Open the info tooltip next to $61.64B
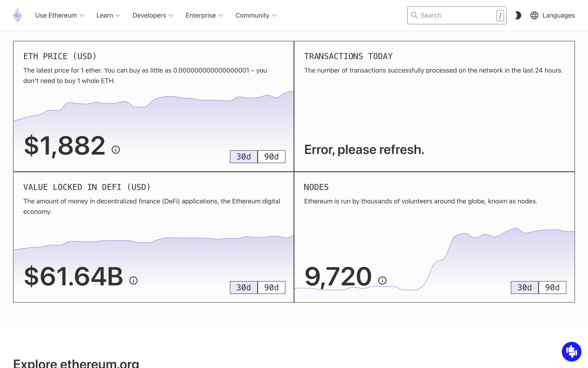This screenshot has width=588, height=368. coord(133,280)
